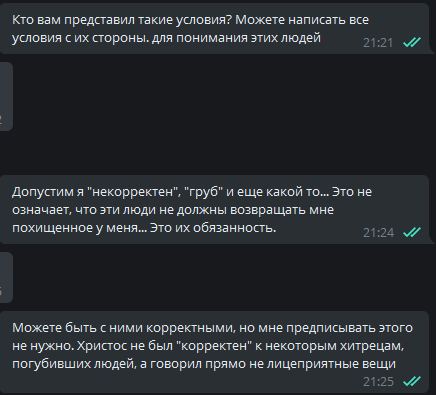The image size is (436, 395).
Task: Click the 21:24 timestamp
Action: pyautogui.click(x=378, y=232)
